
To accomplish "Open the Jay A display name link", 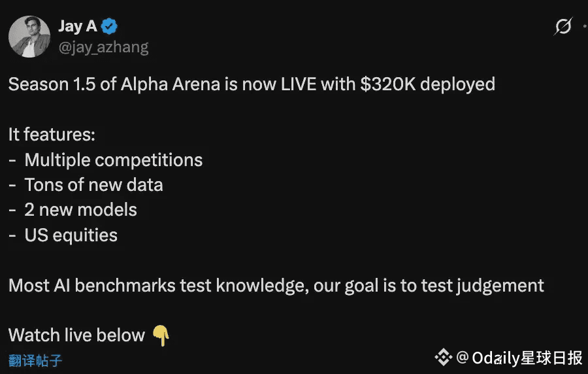I will coord(78,26).
